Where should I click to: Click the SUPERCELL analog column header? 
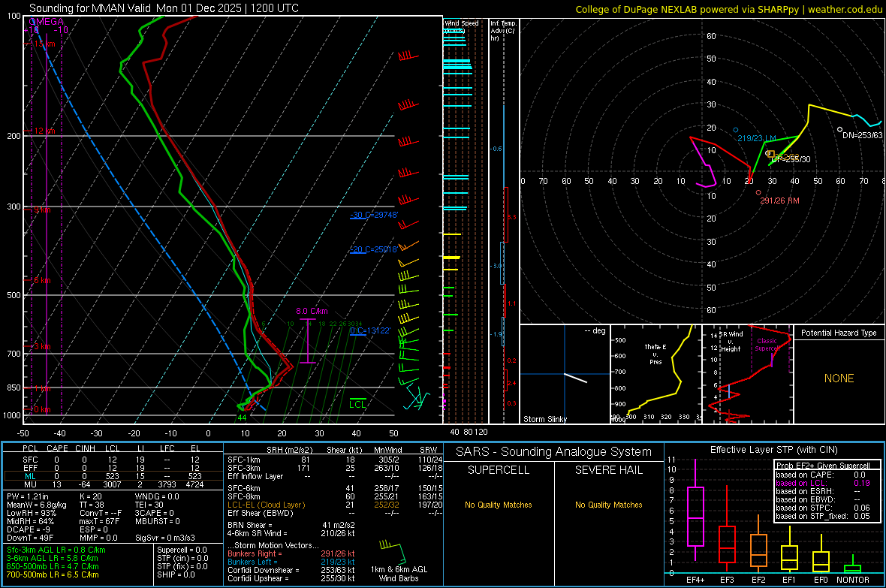[x=499, y=470]
